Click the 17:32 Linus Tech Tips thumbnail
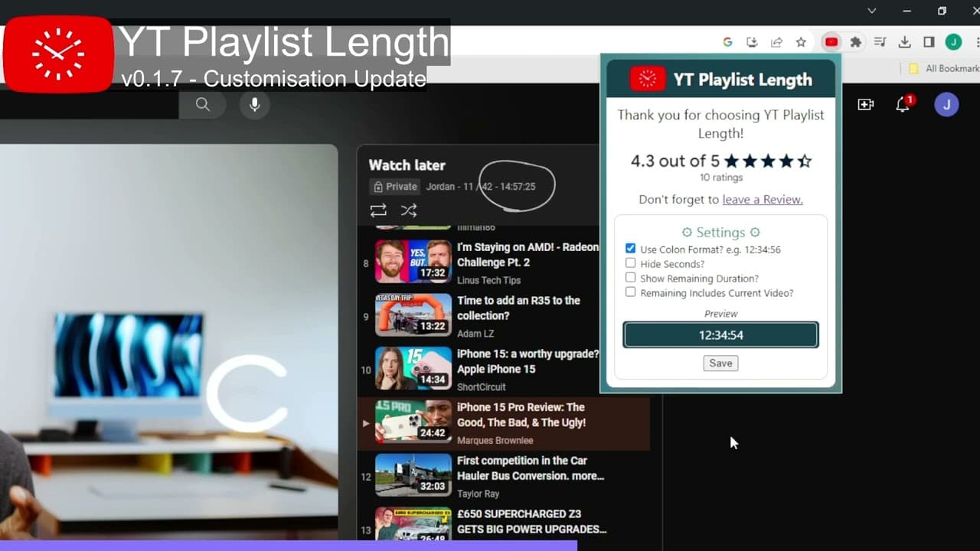Screen dimensions: 980x551 413,262
